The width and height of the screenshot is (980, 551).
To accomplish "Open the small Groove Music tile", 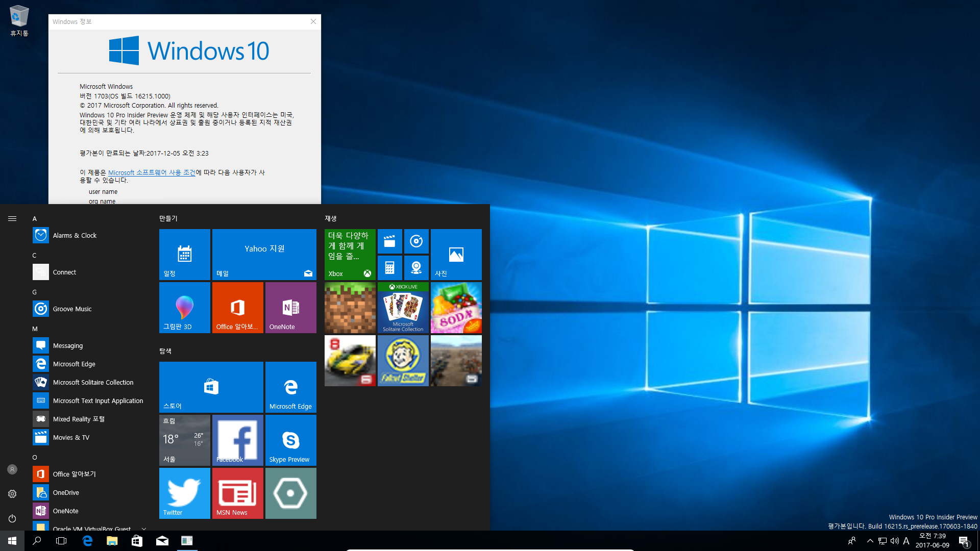I will 416,241.
